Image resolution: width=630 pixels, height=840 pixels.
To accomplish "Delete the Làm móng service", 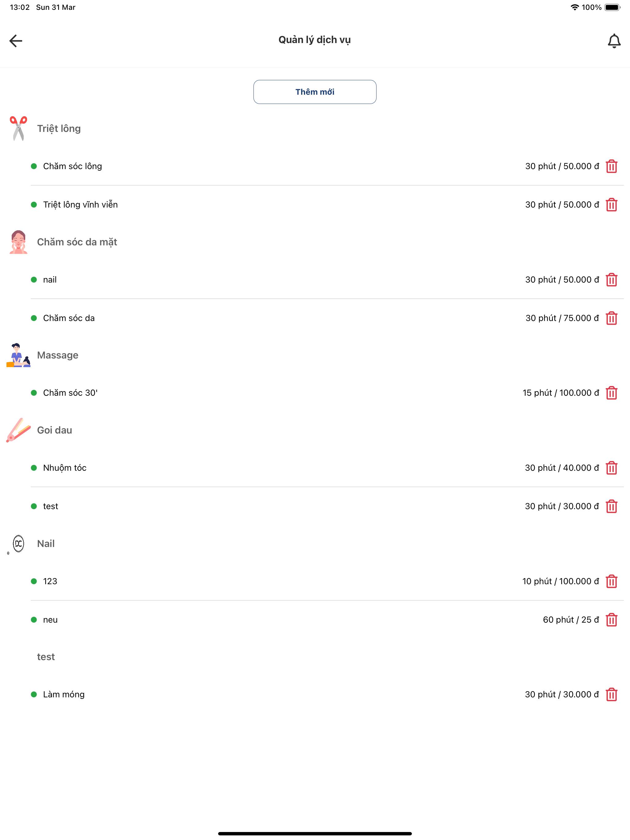I will click(611, 695).
